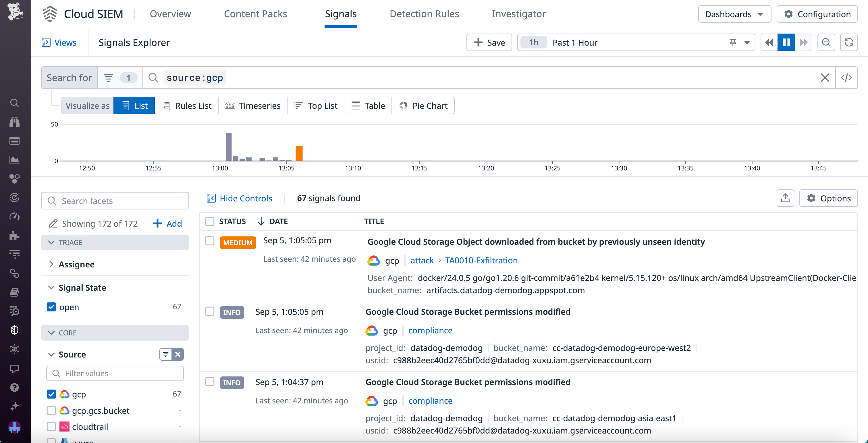868x443 pixels.
Task: Expand the Assignee facet section
Action: coord(51,264)
